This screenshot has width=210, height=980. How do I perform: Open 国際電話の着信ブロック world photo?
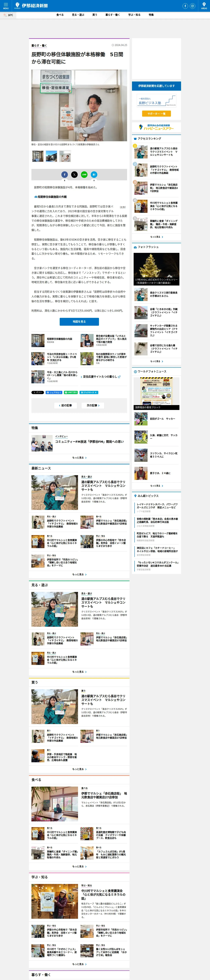(156, 393)
